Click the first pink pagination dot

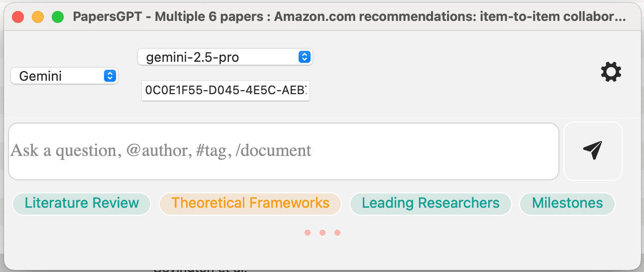(308, 233)
